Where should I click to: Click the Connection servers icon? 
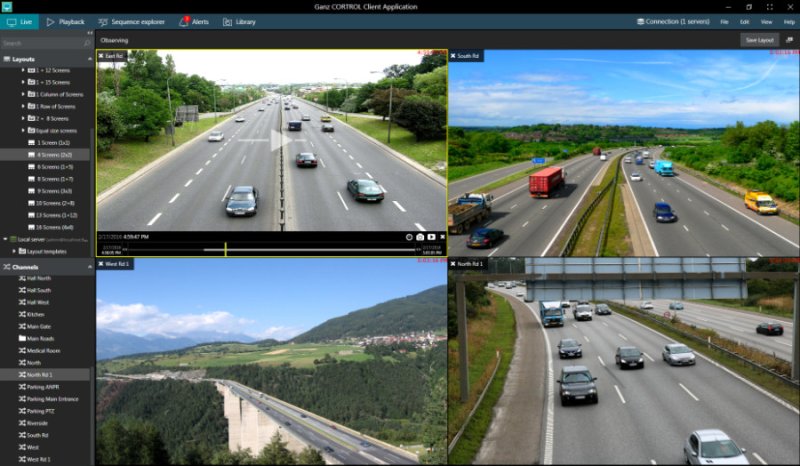(x=640, y=21)
